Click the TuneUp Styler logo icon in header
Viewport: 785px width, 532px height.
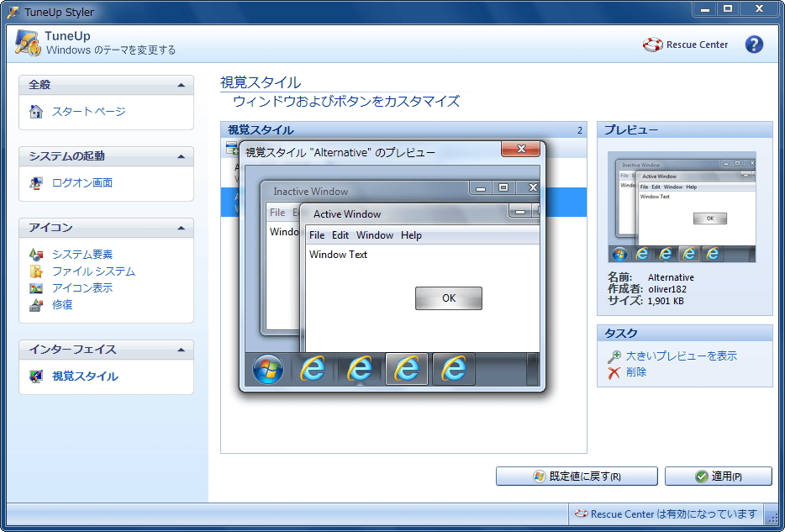pyautogui.click(x=28, y=43)
